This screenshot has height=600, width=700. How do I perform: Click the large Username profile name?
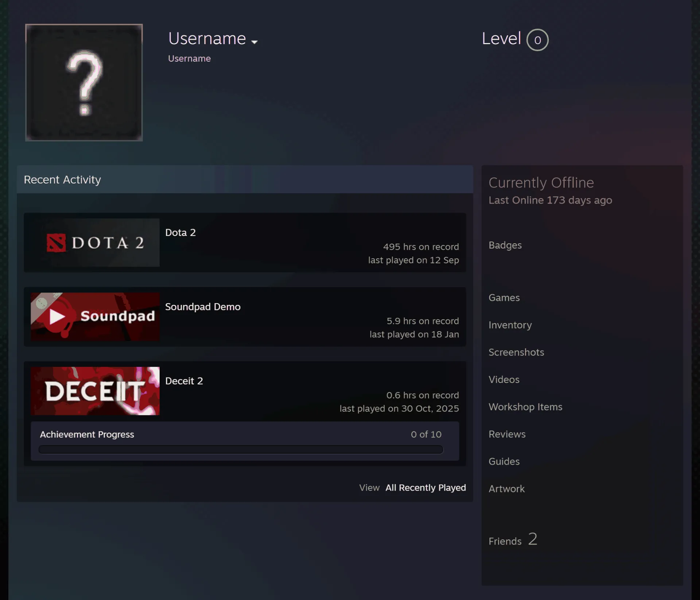pyautogui.click(x=207, y=38)
